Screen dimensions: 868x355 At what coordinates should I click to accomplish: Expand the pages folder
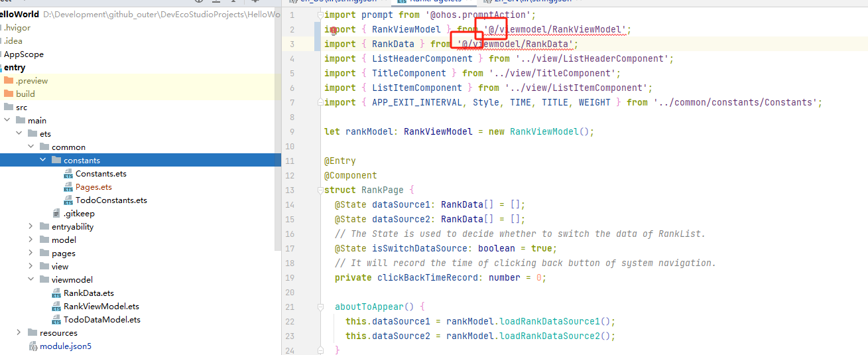[x=31, y=253]
